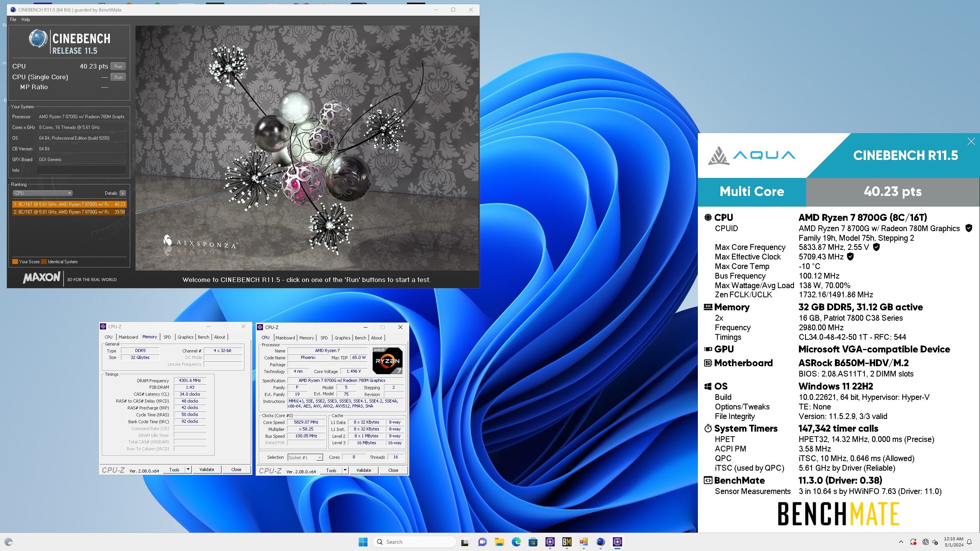980x551 pixels.
Task: Launch Microsoft Edge from the taskbar
Action: tap(516, 542)
